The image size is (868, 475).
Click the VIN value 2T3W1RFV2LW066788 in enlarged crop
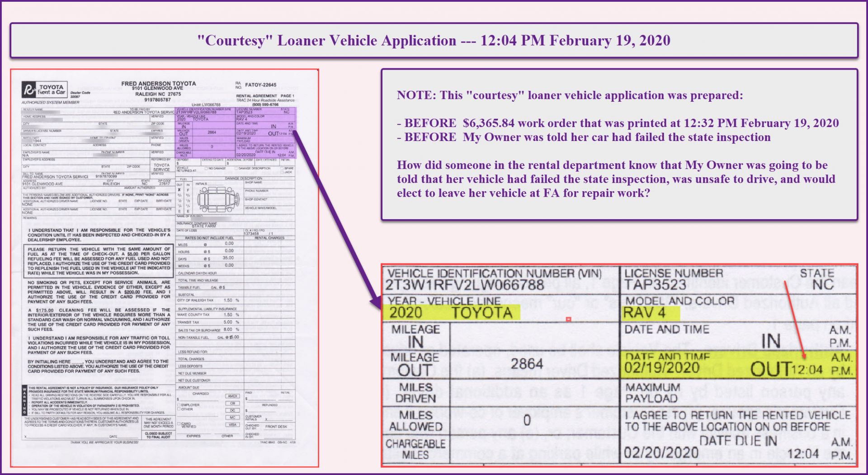point(464,285)
